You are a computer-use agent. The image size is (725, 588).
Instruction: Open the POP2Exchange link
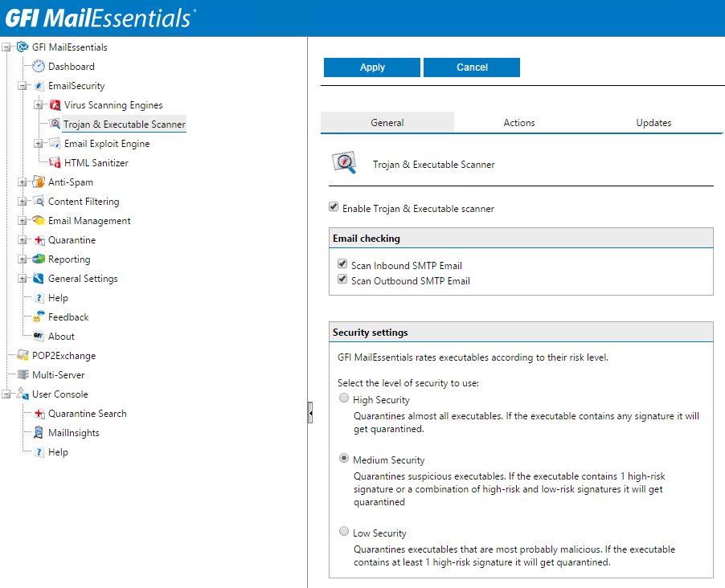[63, 356]
